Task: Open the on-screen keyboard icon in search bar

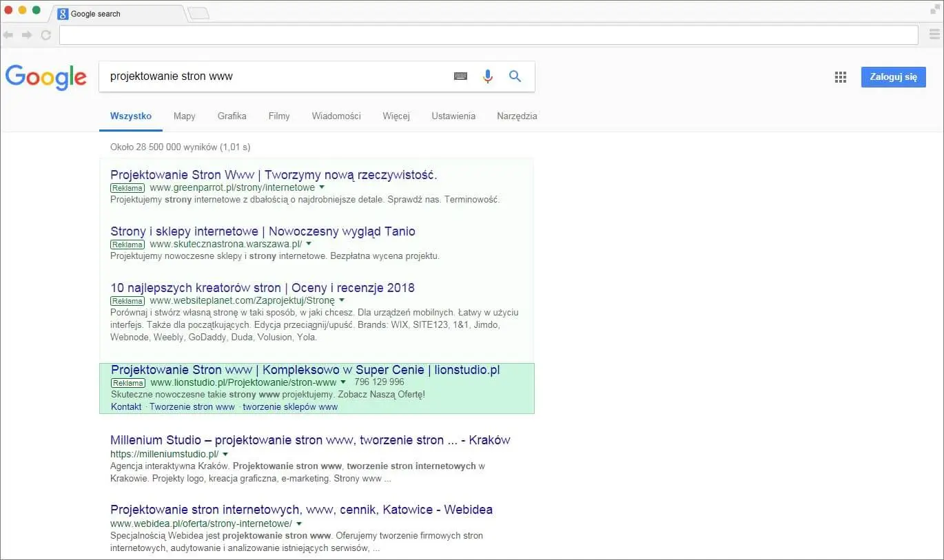Action: click(461, 76)
